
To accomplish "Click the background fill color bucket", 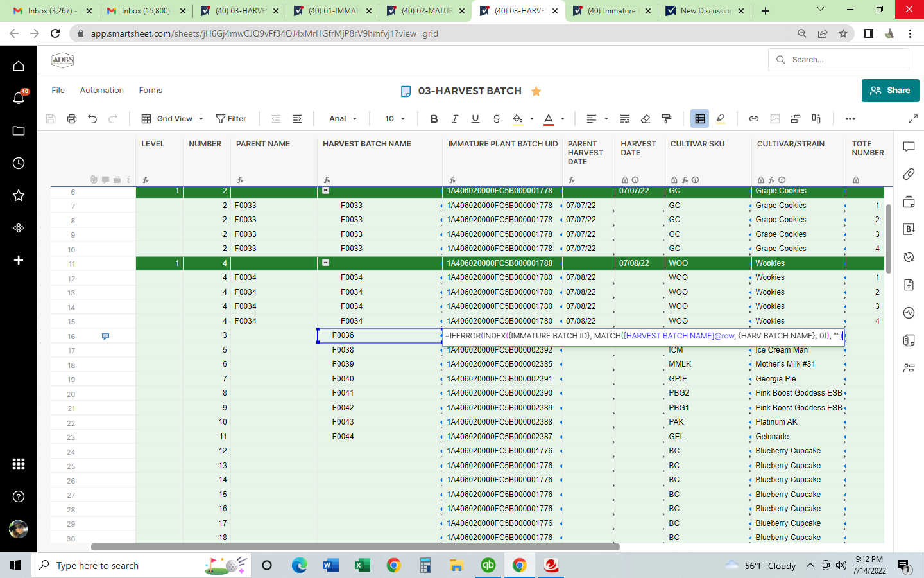I will pyautogui.click(x=518, y=119).
